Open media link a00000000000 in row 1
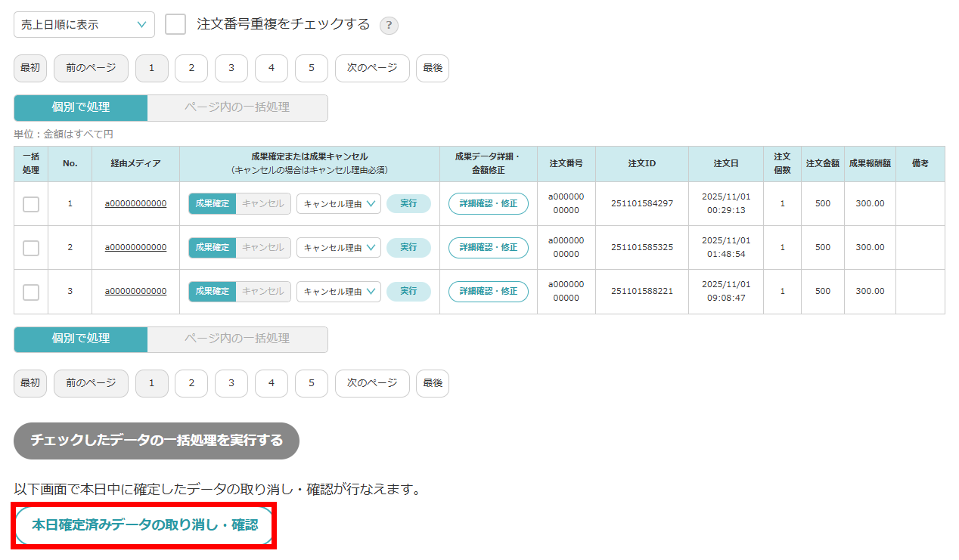 click(x=135, y=204)
